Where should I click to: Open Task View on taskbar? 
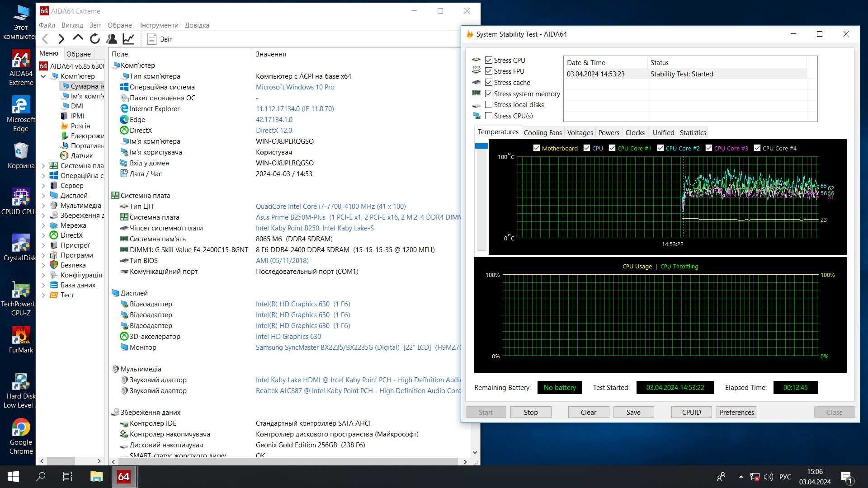click(68, 477)
